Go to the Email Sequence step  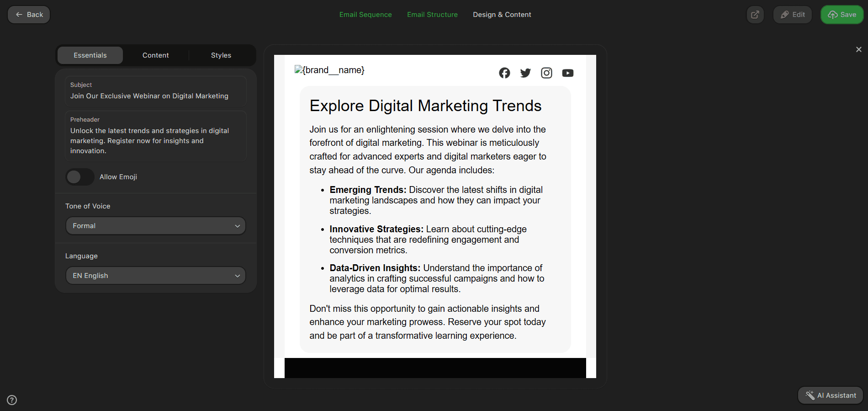click(365, 15)
